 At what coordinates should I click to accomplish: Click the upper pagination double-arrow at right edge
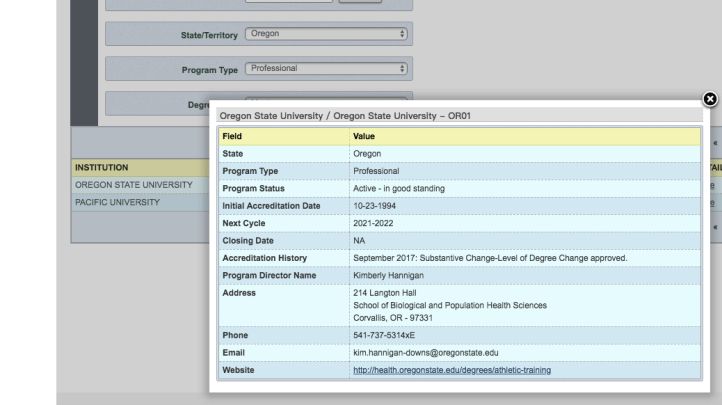point(715,143)
